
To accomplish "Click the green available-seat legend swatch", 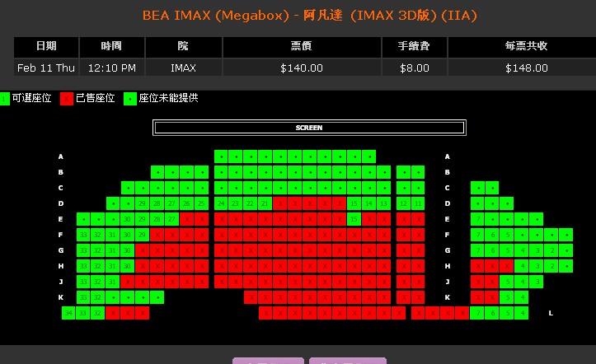I will pos(4,99).
